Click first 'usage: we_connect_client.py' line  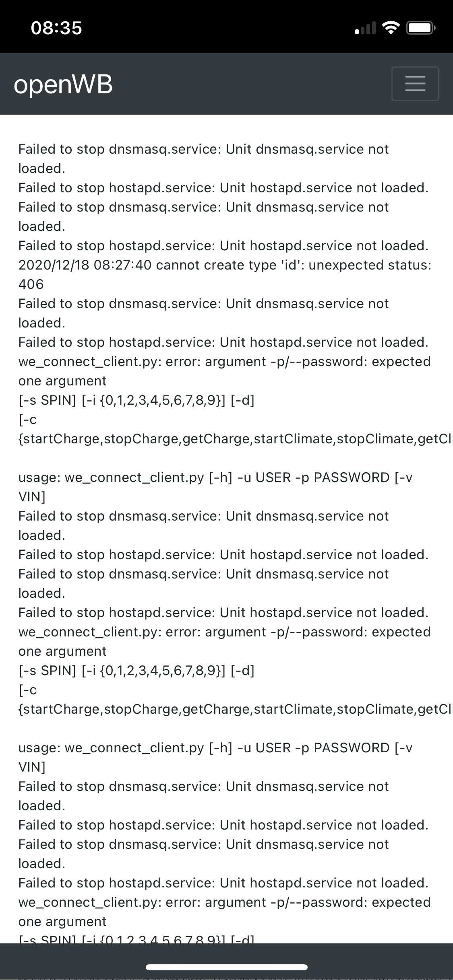(x=215, y=478)
